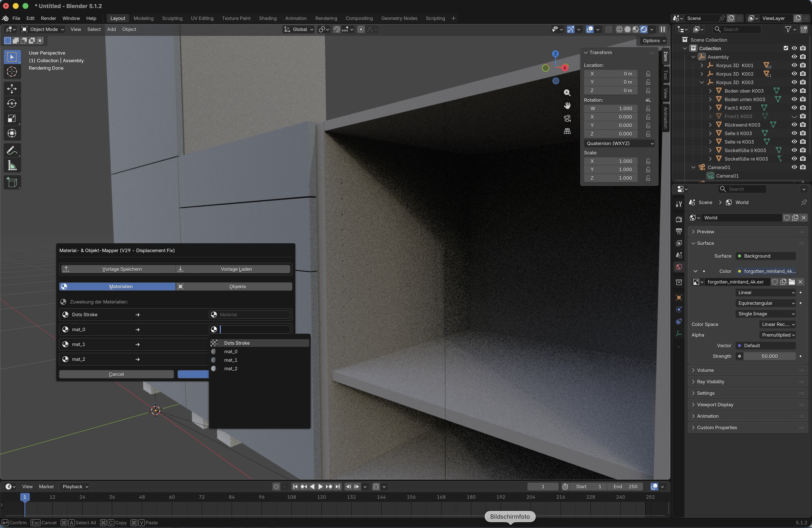This screenshot has width=812, height=528.
Task: Pick the Measure tool
Action: click(x=12, y=166)
